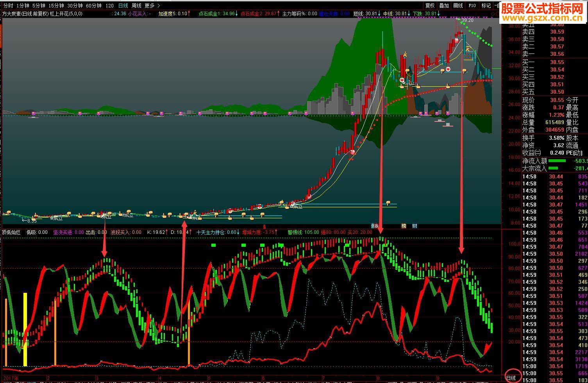
Task: Switch to the 分时 intraday chart
Action: point(8,5)
